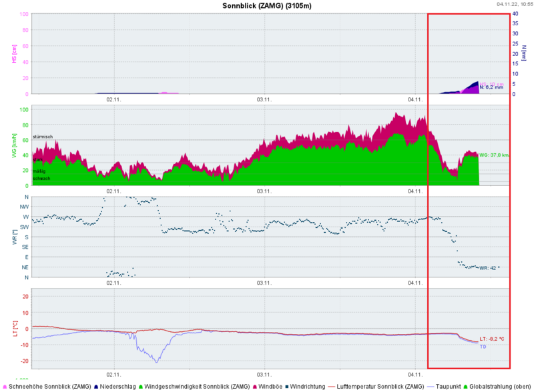Screen dimensions: 534x392
Task: Click the magenta Schneehöhe legend marker
Action: 5,387
